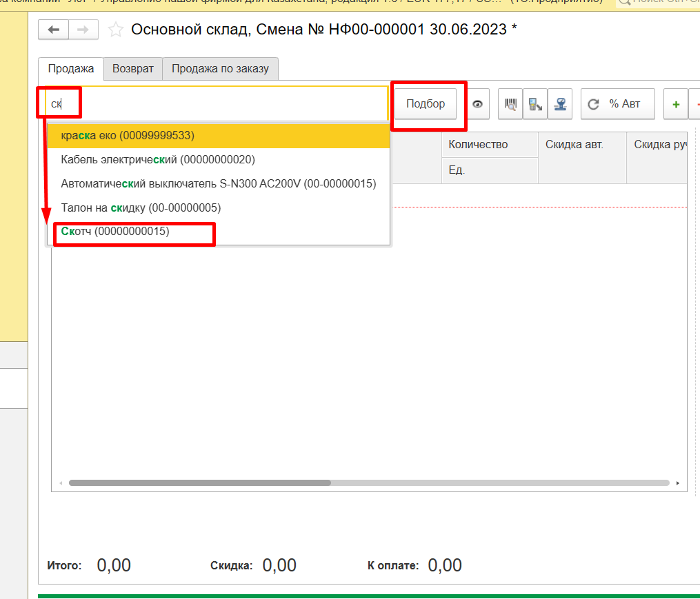Click the forward navigation arrow
The width and height of the screenshot is (700, 599).
coord(83,30)
